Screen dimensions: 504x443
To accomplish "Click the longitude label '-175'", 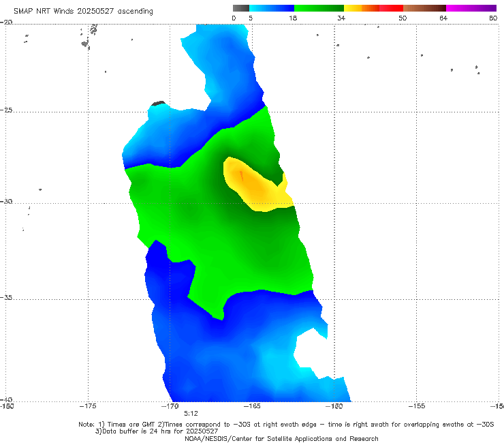I will point(88,406).
